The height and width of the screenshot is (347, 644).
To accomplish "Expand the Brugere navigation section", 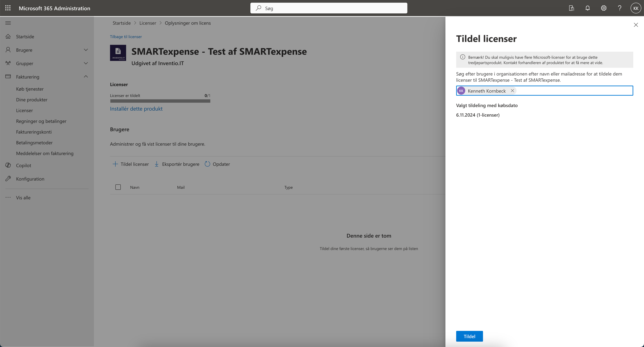I will (x=86, y=50).
